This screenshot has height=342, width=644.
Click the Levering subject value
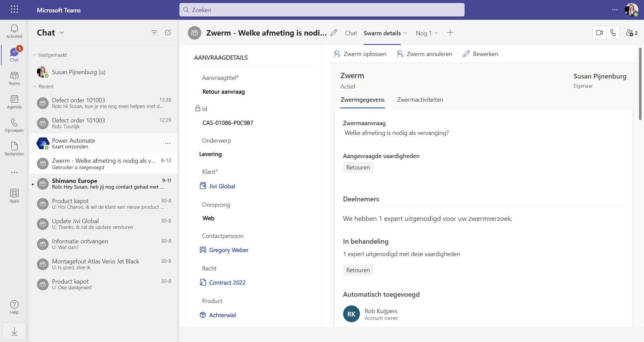point(210,154)
